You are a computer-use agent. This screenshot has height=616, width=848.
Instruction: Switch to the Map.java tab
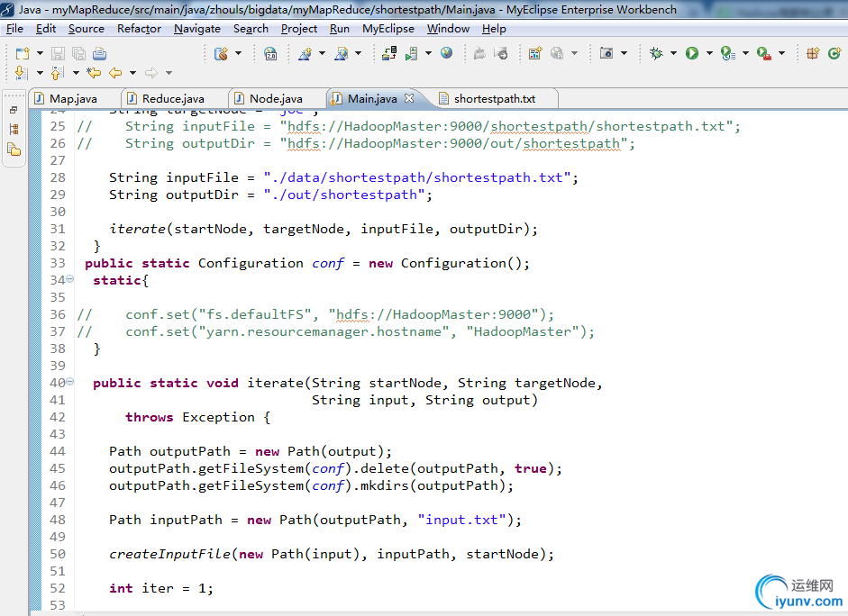(74, 98)
